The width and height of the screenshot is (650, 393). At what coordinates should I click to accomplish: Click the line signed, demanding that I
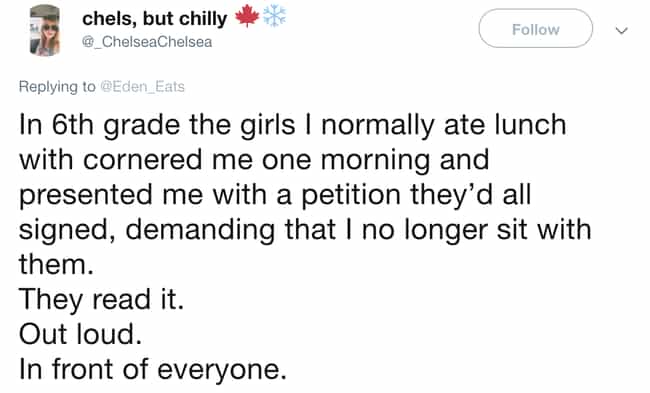pyautogui.click(x=305, y=230)
